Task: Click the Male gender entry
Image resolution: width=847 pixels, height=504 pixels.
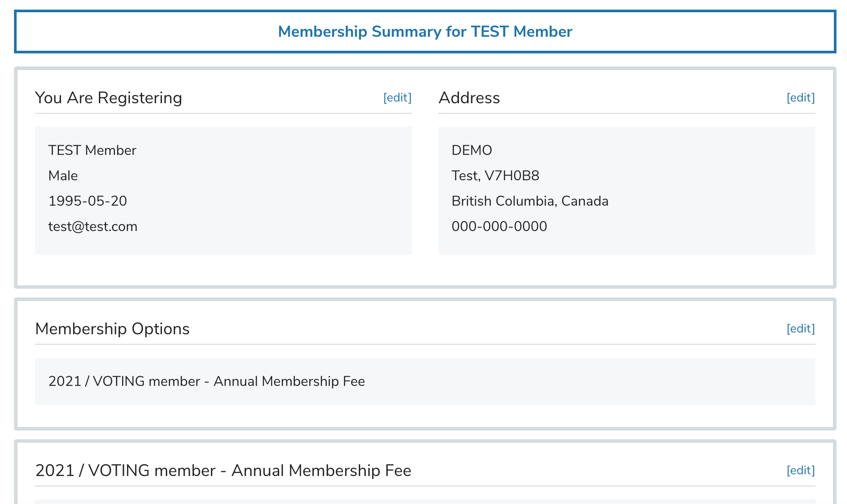Action: click(x=63, y=175)
